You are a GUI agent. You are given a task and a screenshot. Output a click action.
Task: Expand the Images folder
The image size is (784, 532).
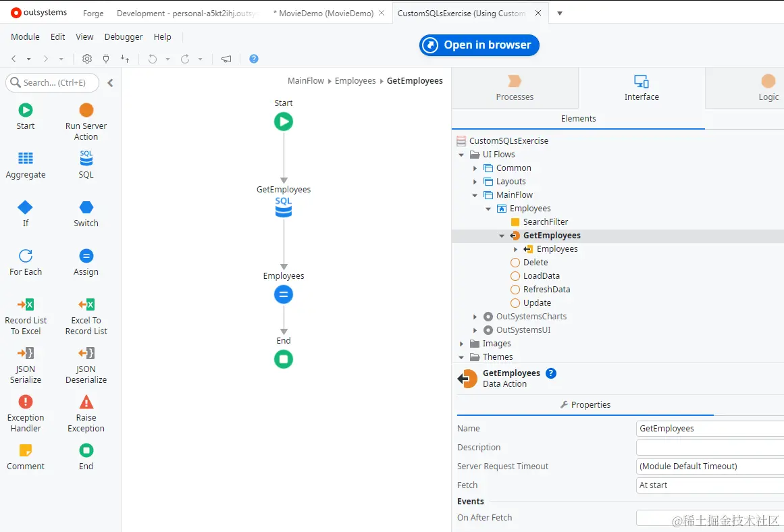pos(461,344)
